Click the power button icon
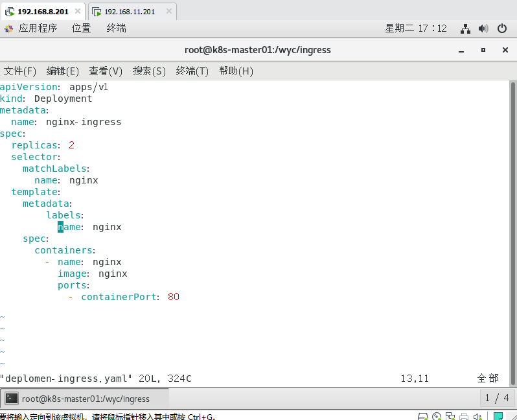Screen dimensions: 517x420 click(502, 29)
